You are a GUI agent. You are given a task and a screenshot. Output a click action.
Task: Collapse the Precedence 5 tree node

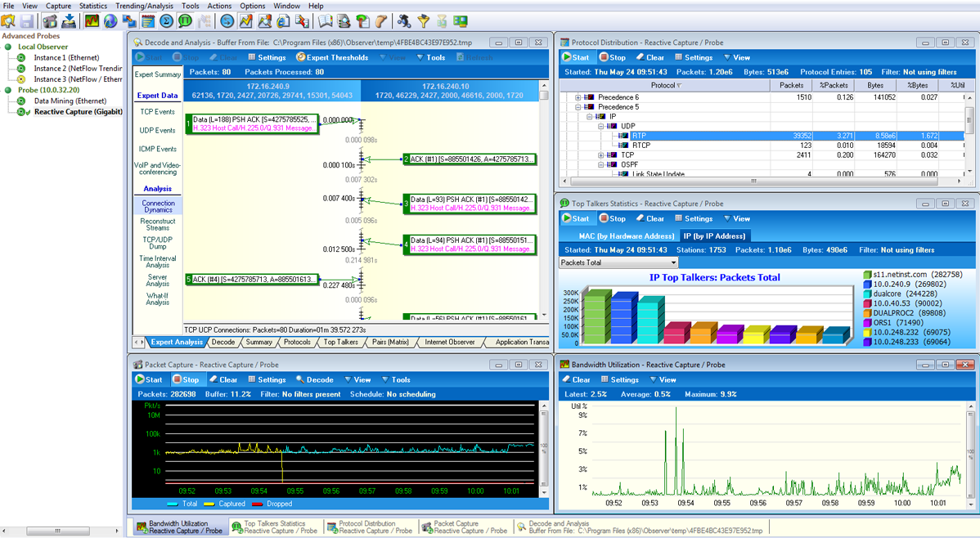click(x=578, y=107)
